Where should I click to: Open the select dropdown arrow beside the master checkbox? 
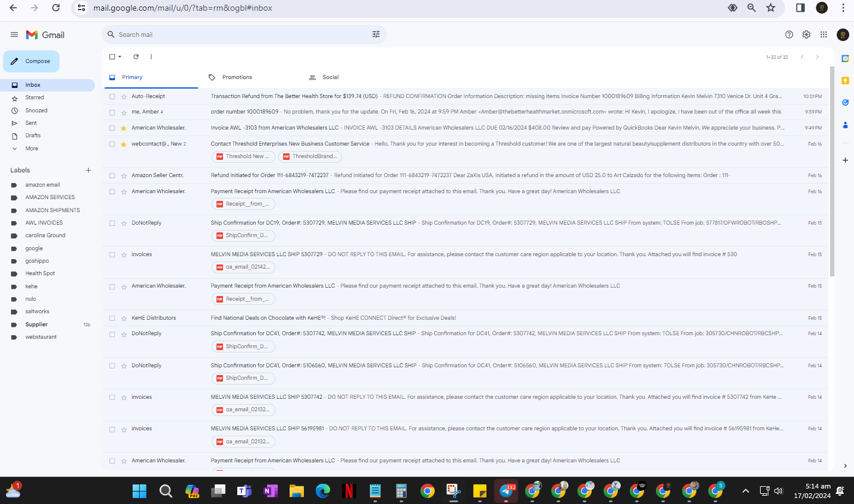tap(120, 56)
